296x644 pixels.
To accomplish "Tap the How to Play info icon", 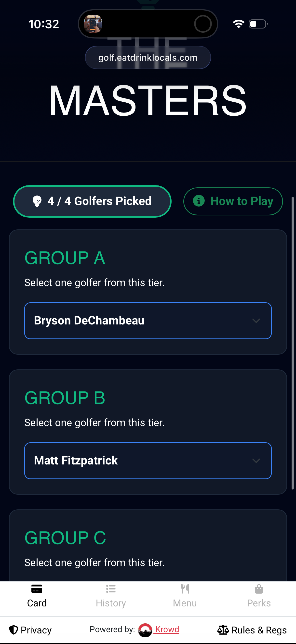I will [199, 201].
